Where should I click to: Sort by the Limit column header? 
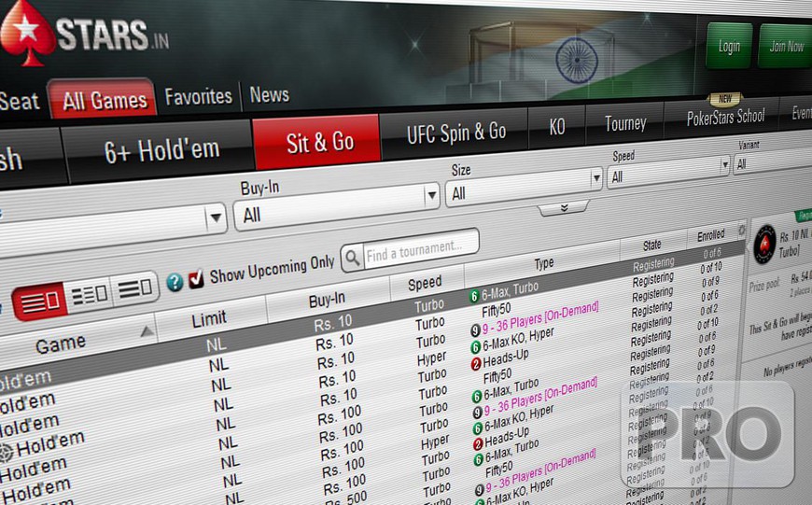pyautogui.click(x=209, y=319)
